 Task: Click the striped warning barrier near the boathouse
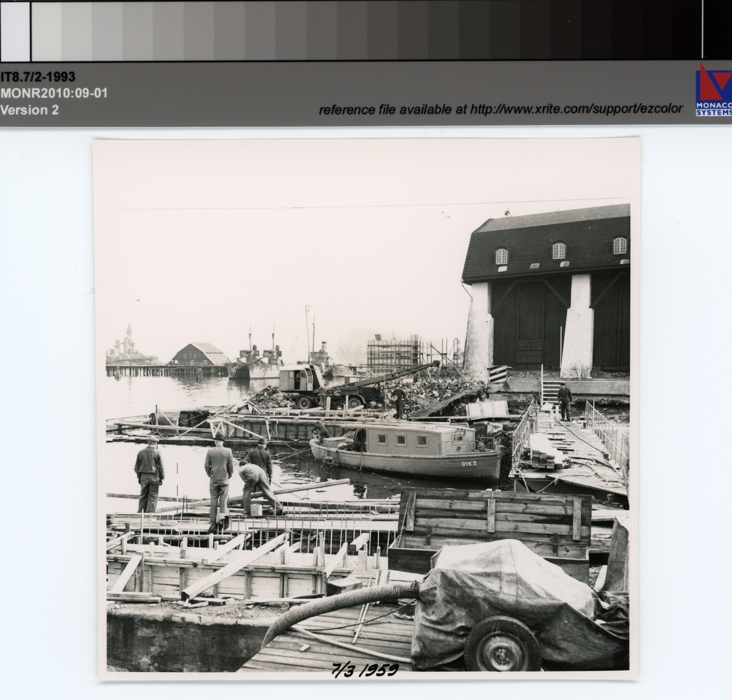tap(499, 373)
